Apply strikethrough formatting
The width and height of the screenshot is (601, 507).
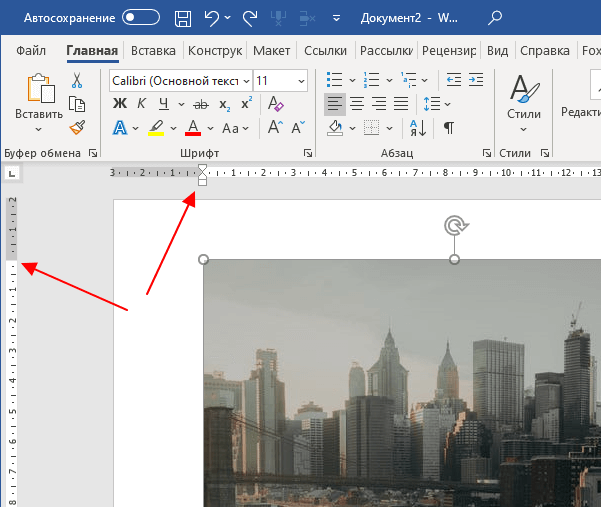click(x=199, y=103)
